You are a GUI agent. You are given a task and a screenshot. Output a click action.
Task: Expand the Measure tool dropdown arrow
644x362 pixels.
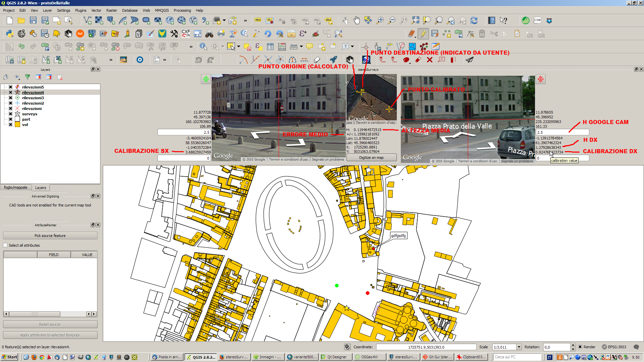(x=301, y=47)
